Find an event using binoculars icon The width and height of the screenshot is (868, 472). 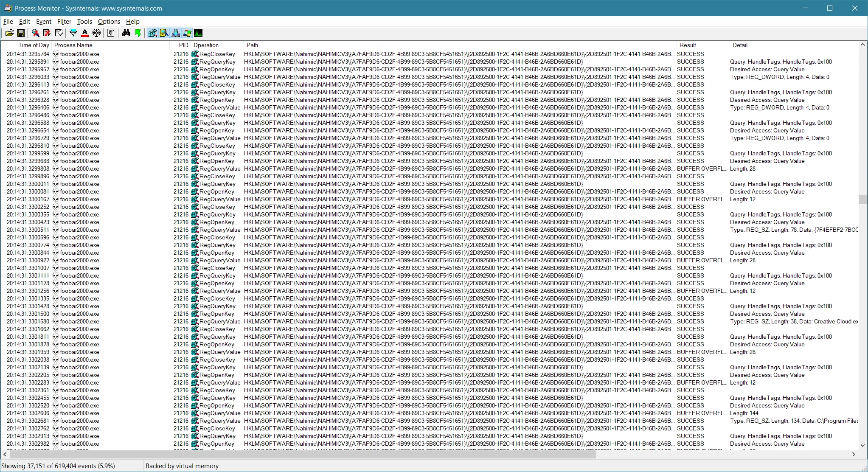126,33
